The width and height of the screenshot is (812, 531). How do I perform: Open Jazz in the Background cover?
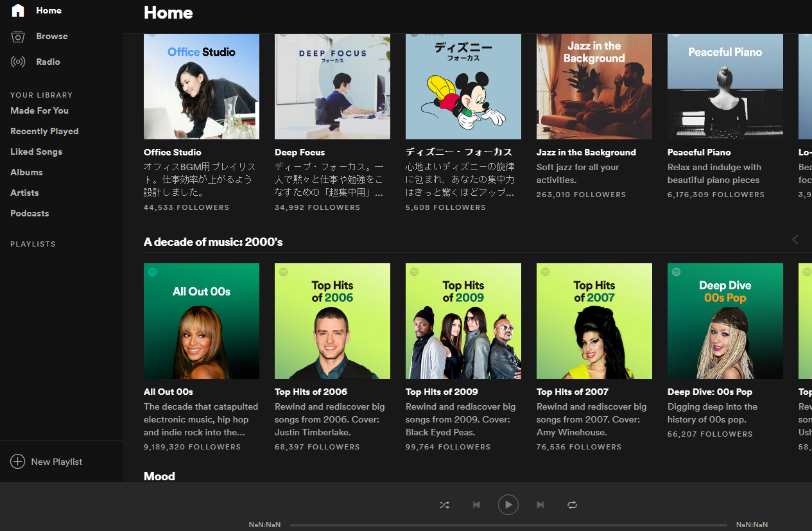[x=594, y=87]
